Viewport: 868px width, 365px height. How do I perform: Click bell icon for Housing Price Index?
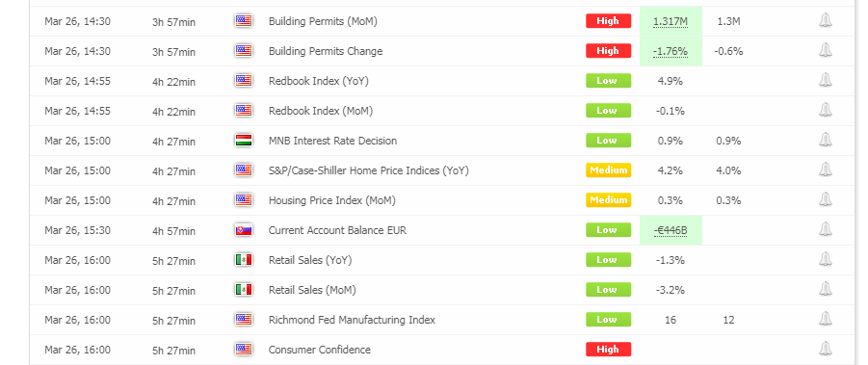pos(825,200)
